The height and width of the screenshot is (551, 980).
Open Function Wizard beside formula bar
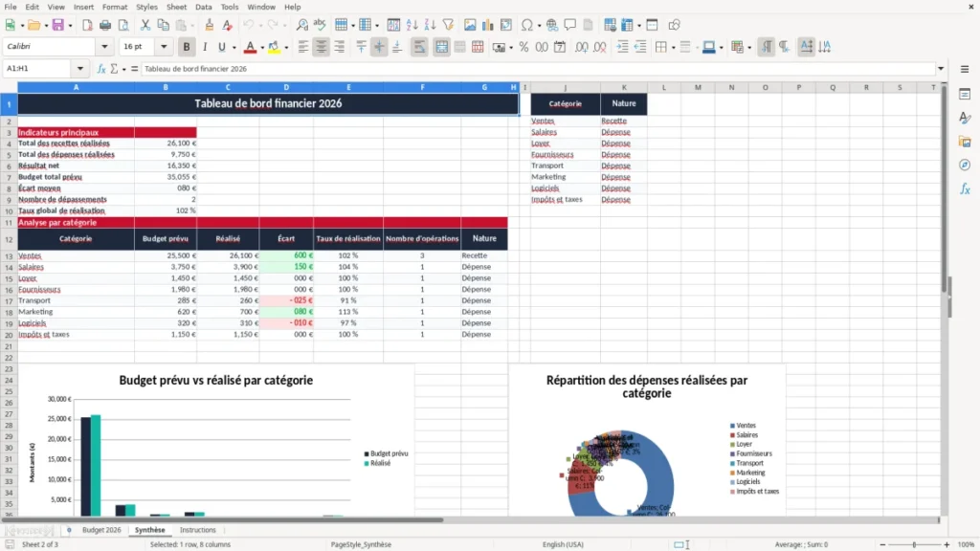pyautogui.click(x=101, y=69)
